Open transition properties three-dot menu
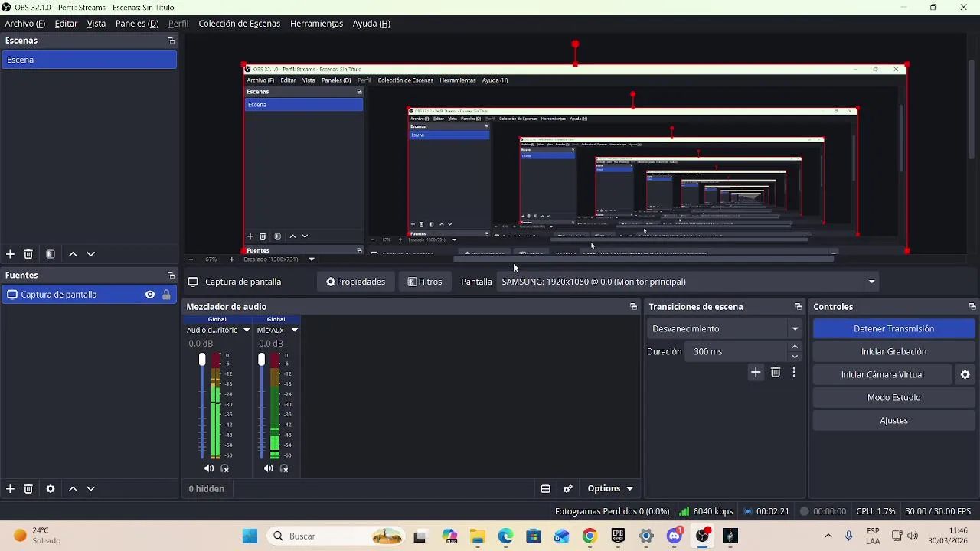 [x=794, y=373]
